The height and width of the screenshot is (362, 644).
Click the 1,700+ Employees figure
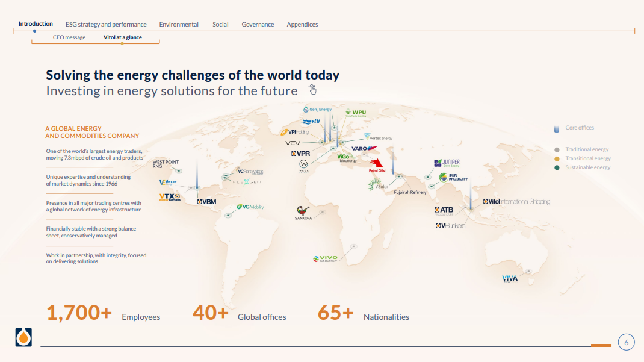103,313
